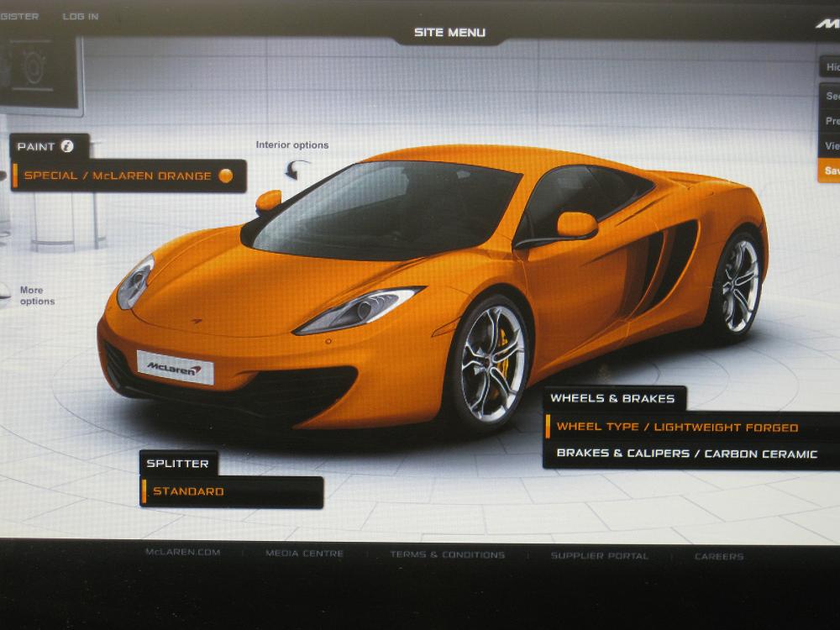
Task: Choose Special / McLaren Orange paint option
Action: (129, 176)
